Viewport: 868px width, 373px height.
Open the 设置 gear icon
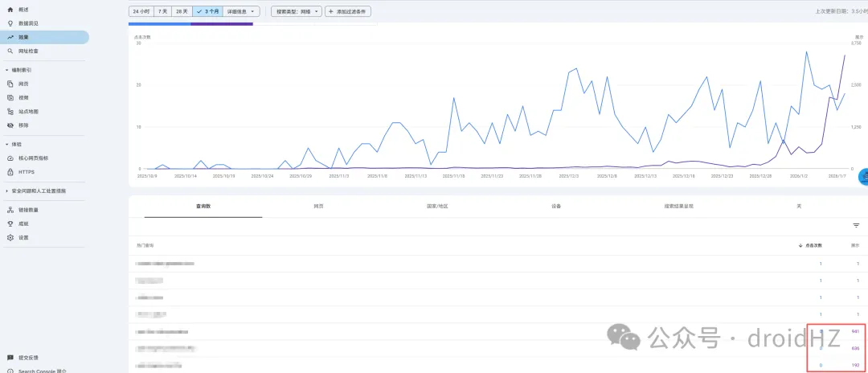pyautogui.click(x=10, y=238)
